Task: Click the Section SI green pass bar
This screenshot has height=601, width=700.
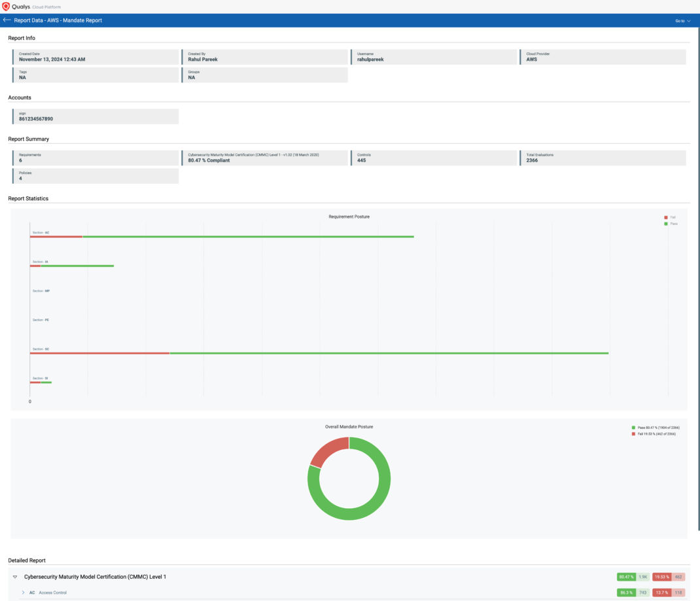Action: (x=46, y=383)
